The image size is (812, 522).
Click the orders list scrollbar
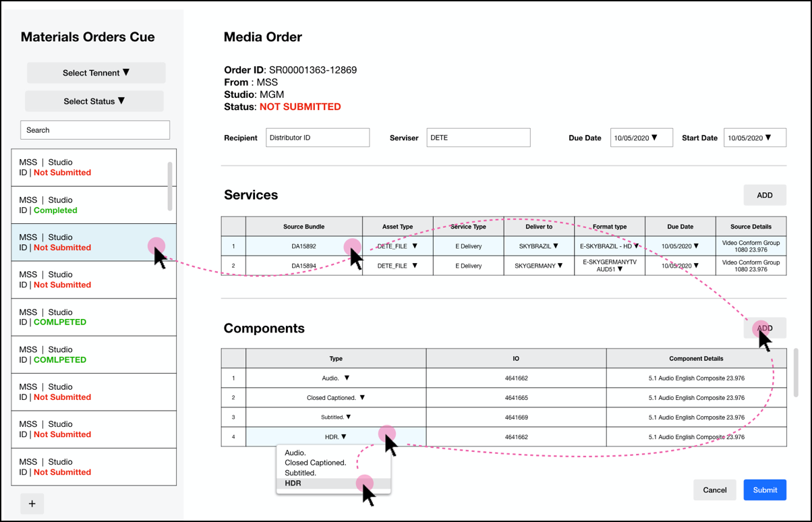tap(169, 185)
